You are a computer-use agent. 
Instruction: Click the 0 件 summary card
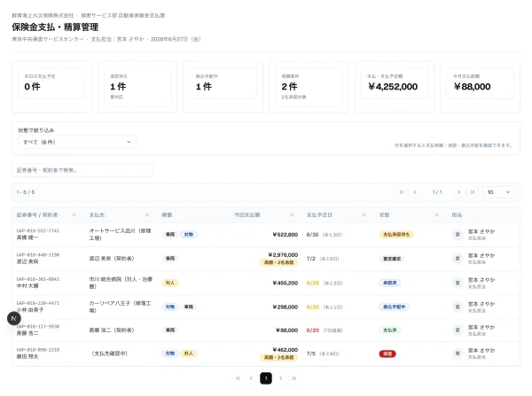coord(52,87)
